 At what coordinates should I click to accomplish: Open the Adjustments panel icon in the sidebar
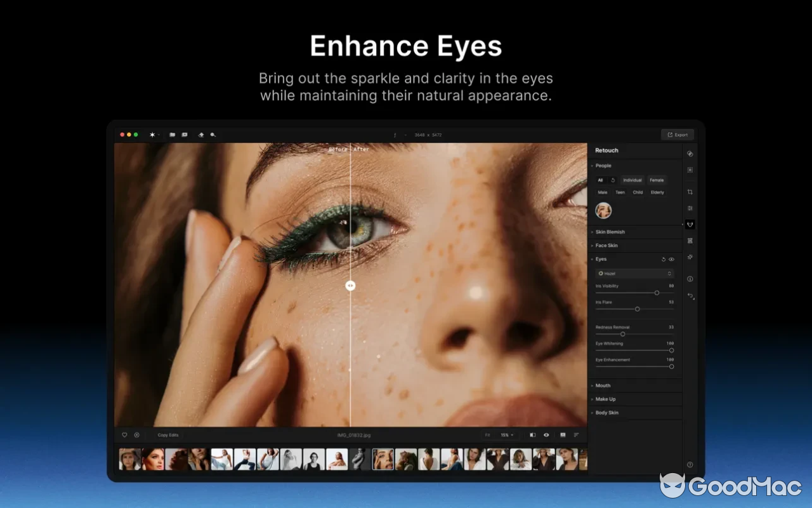690,208
